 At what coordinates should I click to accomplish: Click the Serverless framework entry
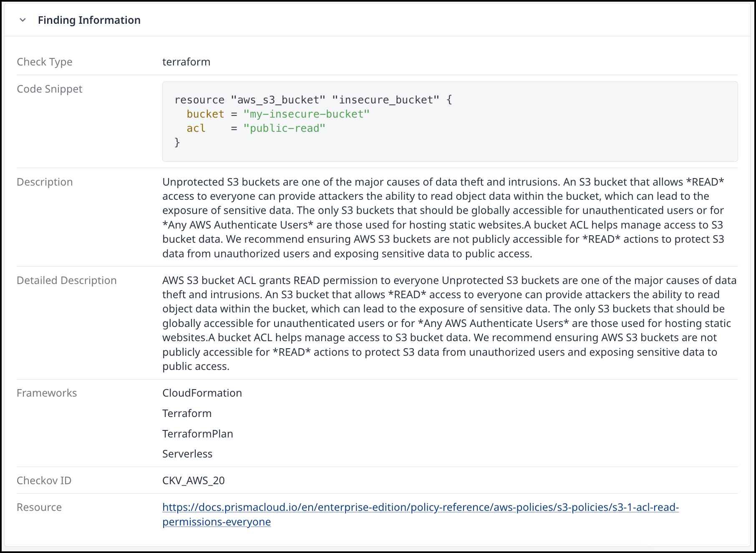click(x=187, y=454)
